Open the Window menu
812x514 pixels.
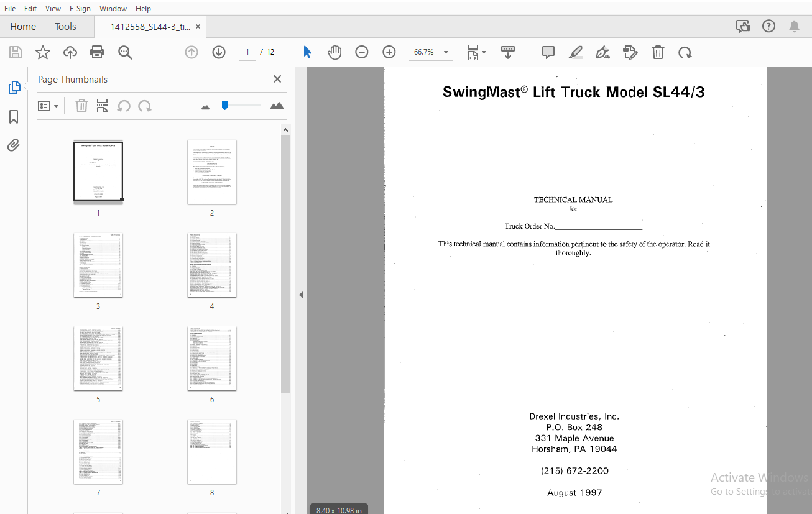pyautogui.click(x=113, y=8)
